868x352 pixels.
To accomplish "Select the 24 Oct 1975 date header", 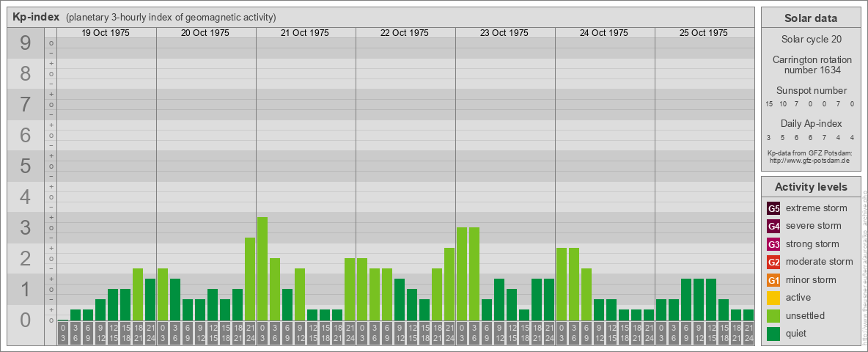I will coord(604,33).
